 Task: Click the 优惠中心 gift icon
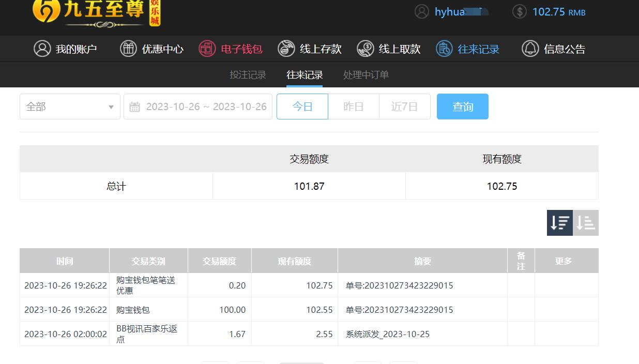[x=128, y=49]
